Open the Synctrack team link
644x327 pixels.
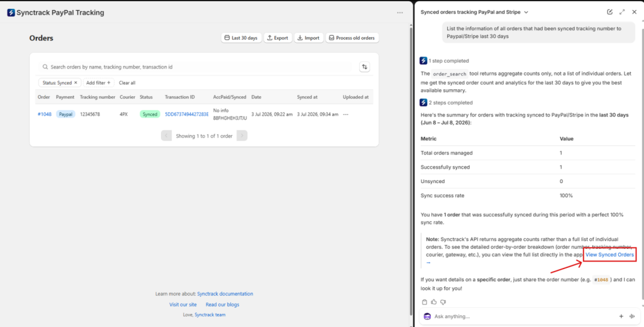[x=210, y=314]
